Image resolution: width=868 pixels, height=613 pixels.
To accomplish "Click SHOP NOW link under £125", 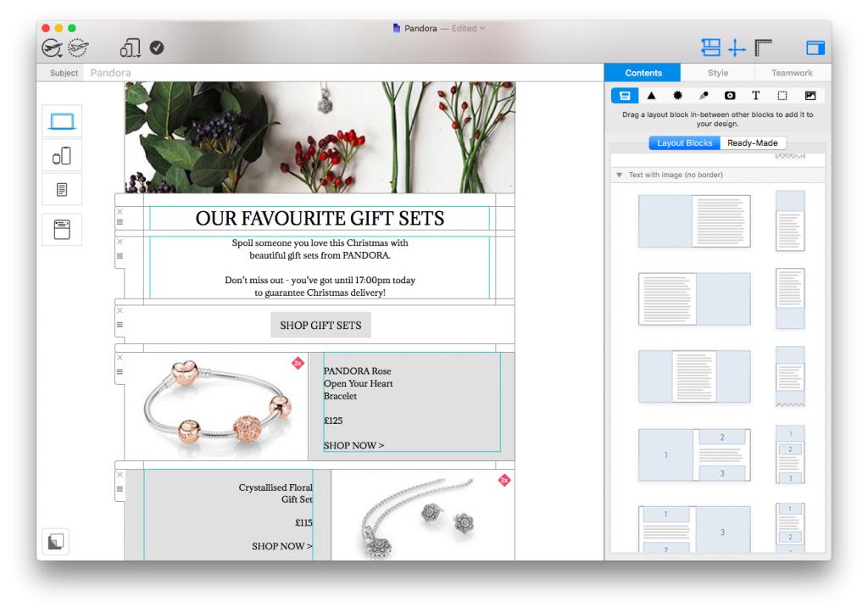I will pyautogui.click(x=353, y=445).
